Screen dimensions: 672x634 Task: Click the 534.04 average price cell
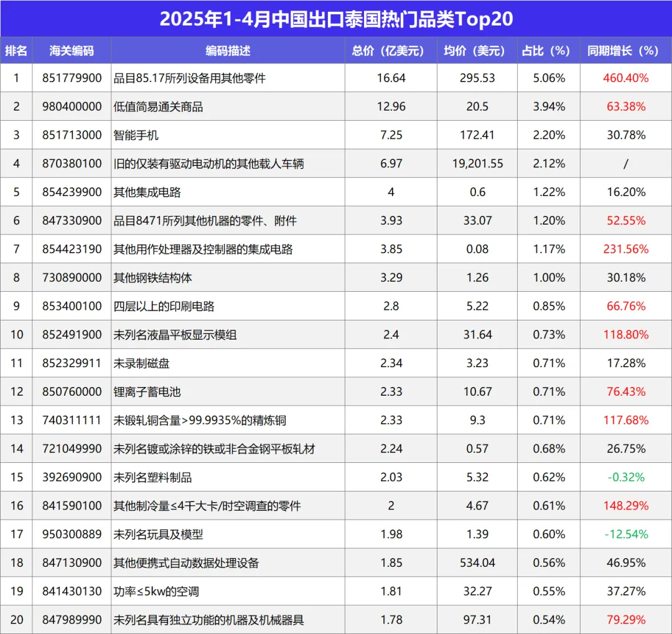pos(477,562)
